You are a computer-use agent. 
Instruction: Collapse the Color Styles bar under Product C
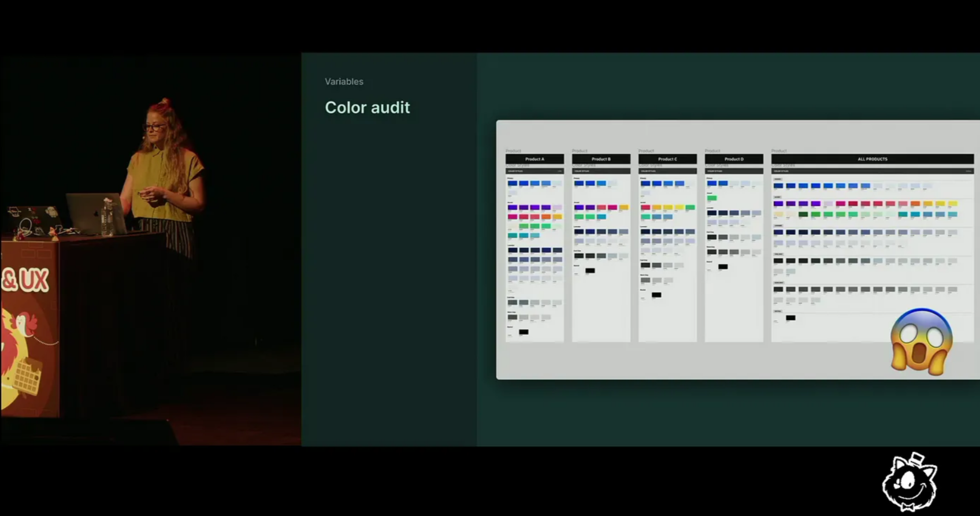(x=667, y=172)
